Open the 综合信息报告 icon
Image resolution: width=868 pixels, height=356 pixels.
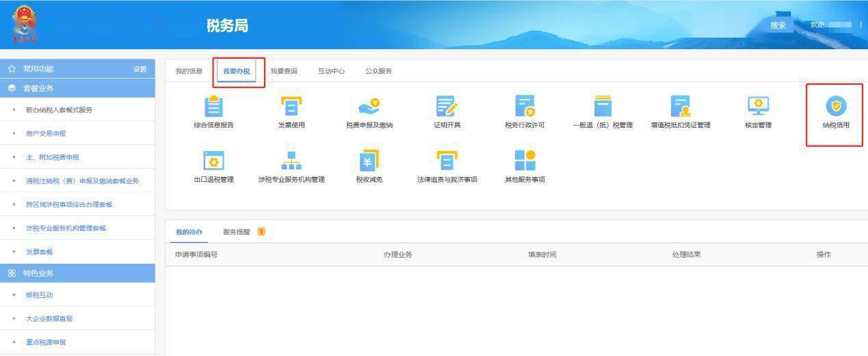(x=213, y=107)
